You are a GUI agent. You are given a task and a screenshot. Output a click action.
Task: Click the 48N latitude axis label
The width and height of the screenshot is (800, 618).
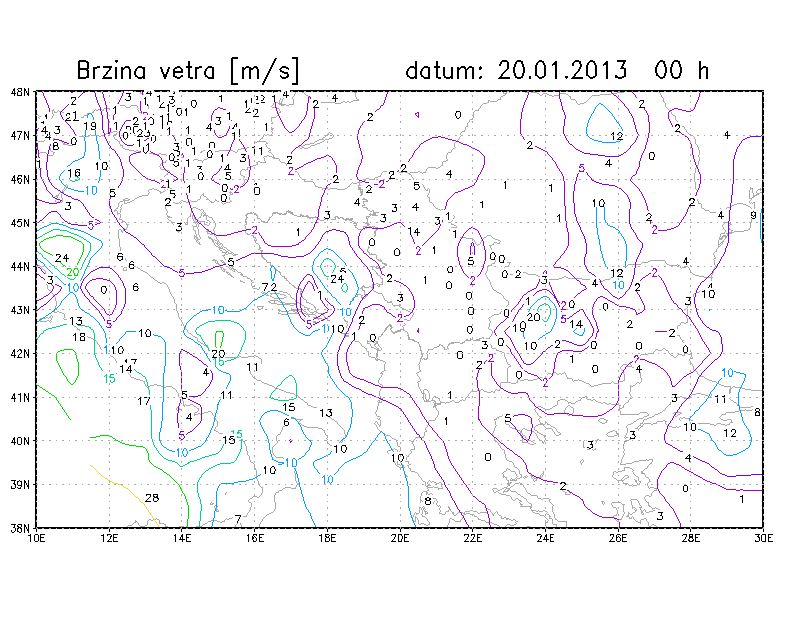19,92
